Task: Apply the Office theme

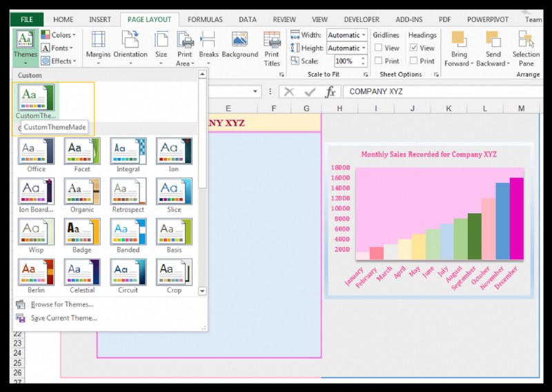Action: click(37, 155)
